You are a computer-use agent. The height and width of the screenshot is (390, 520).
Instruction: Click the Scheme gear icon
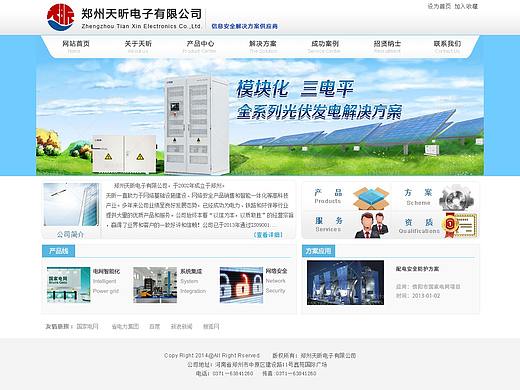pyautogui.click(x=456, y=197)
